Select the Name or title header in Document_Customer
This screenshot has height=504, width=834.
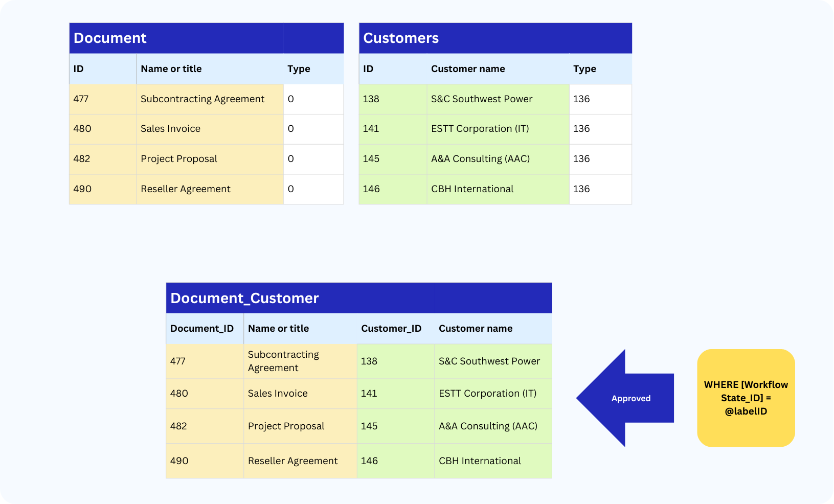tap(279, 328)
